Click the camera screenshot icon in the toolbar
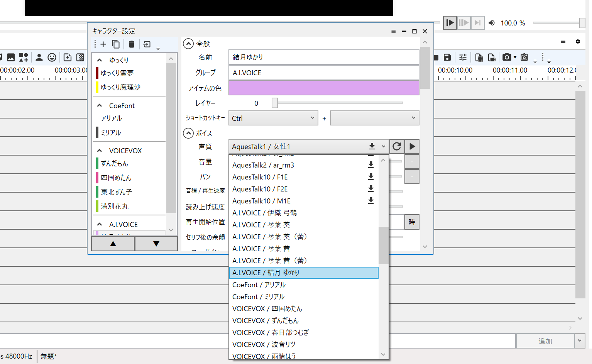The image size is (592, 364). [507, 58]
